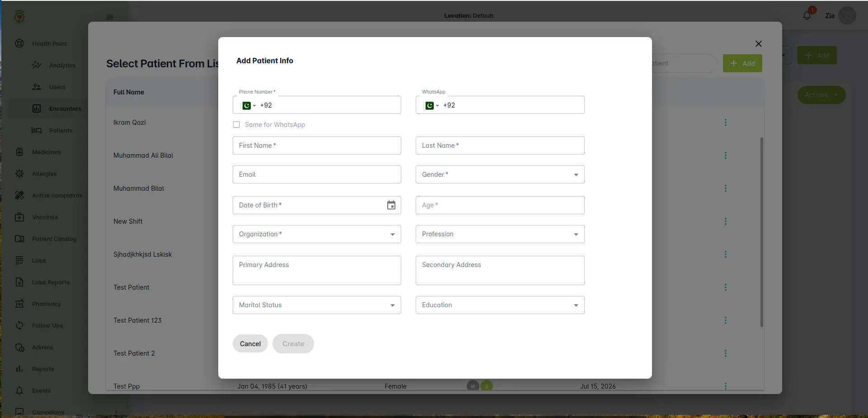Click the Allergies sidebar icon
The height and width of the screenshot is (418, 868).
(x=19, y=174)
